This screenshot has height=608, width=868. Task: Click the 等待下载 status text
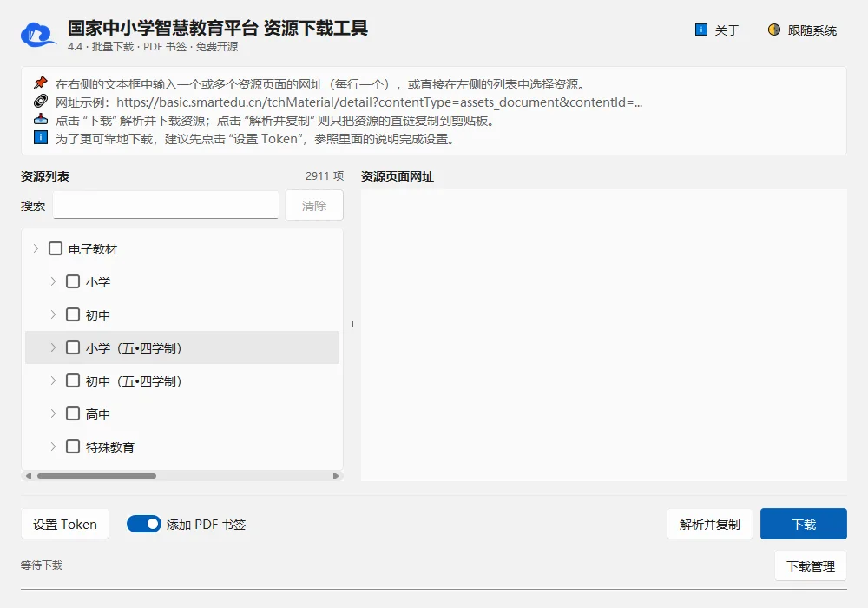[x=42, y=565]
